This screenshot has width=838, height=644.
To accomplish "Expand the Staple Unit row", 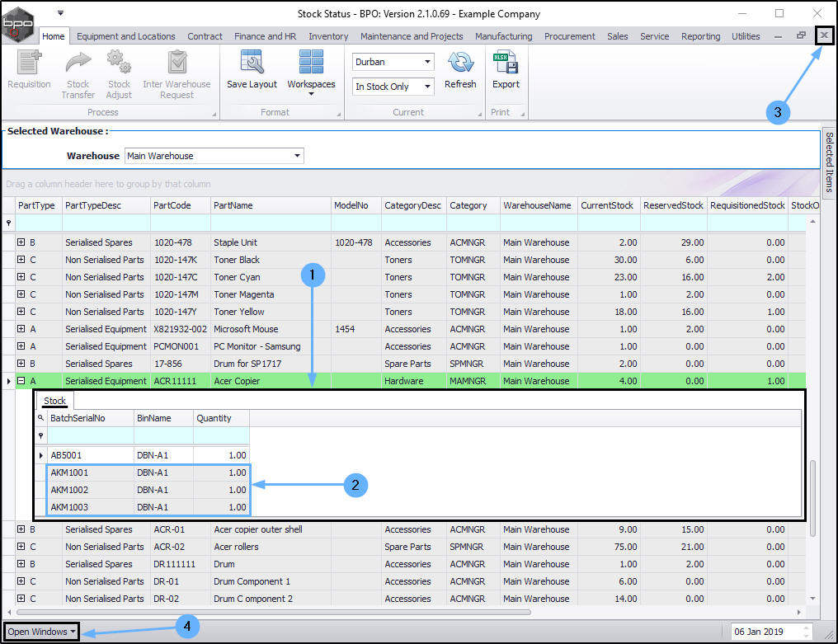I will coord(21,242).
